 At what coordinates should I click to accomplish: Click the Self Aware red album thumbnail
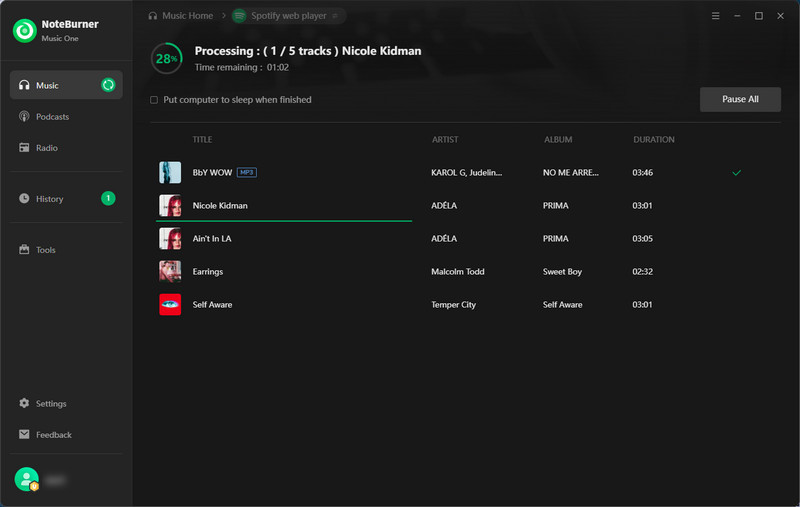[170, 305]
